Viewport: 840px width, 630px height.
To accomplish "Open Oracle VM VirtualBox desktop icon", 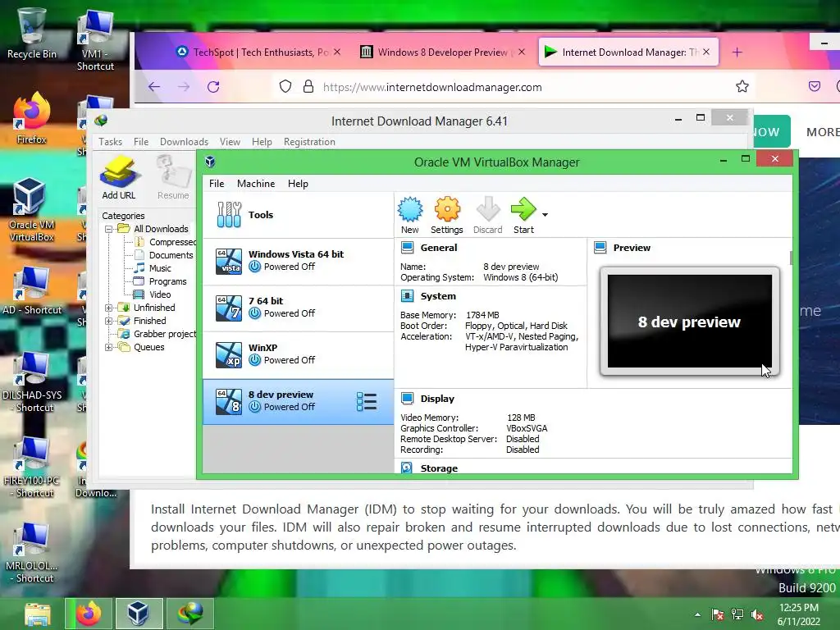I will tap(31, 210).
